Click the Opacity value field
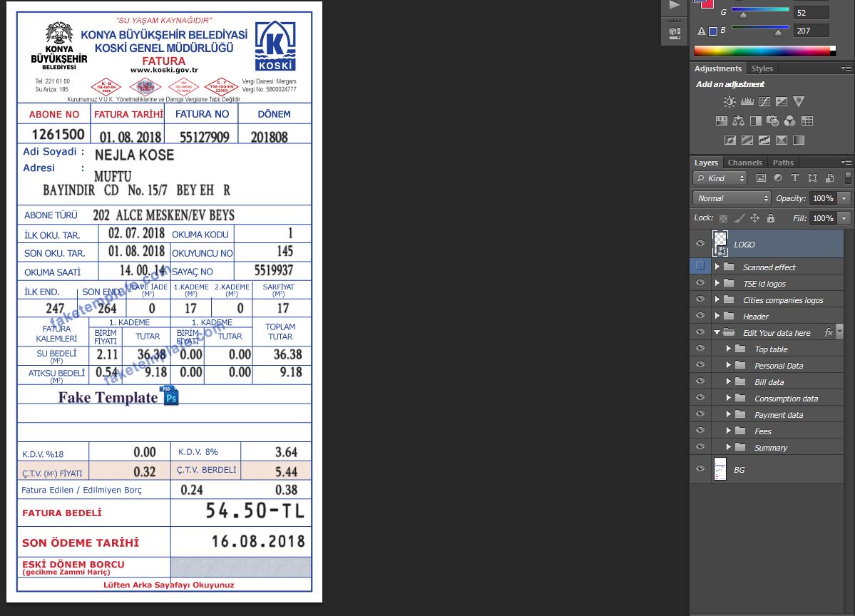 822,198
